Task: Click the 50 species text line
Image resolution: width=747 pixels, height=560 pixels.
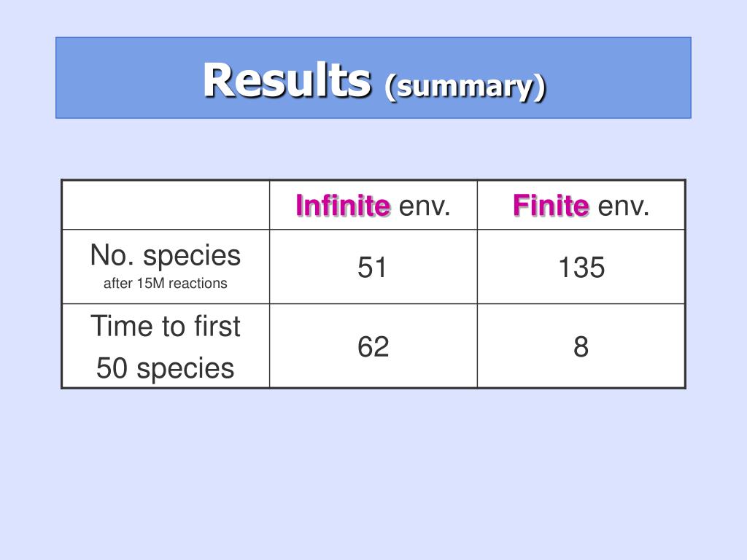Action: tap(166, 368)
